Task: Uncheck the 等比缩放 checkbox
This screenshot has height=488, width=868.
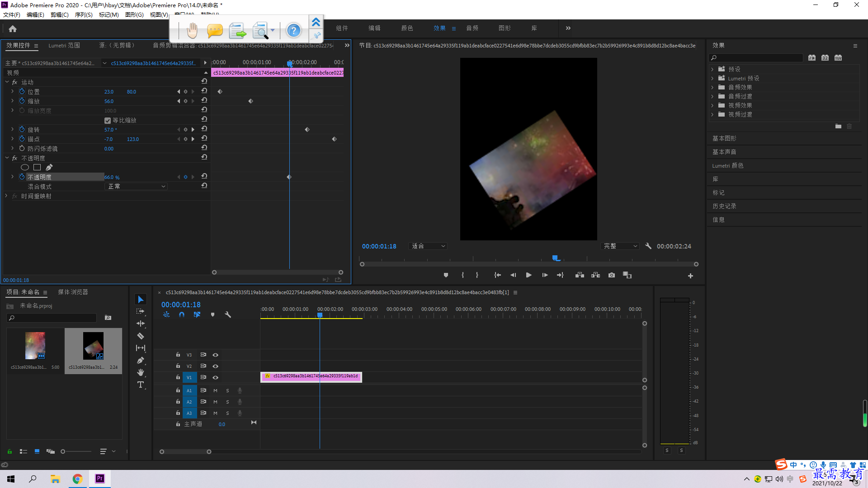Action: tap(108, 120)
